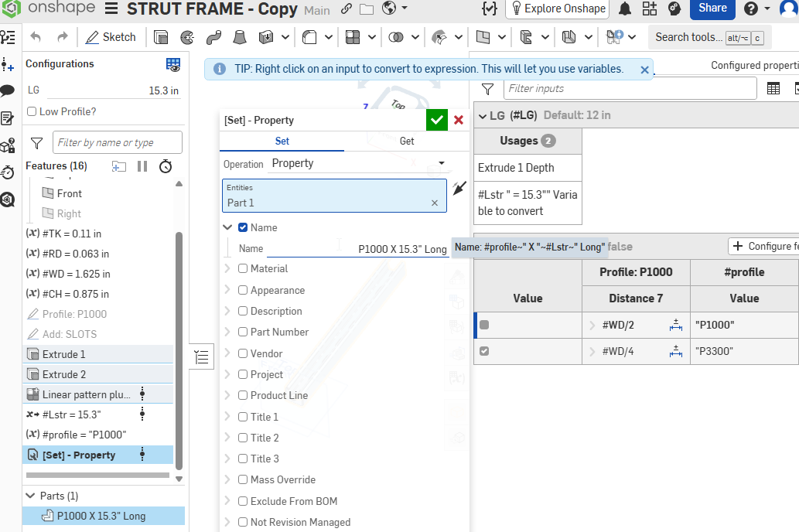Click the Filter by name or type field

tap(118, 143)
